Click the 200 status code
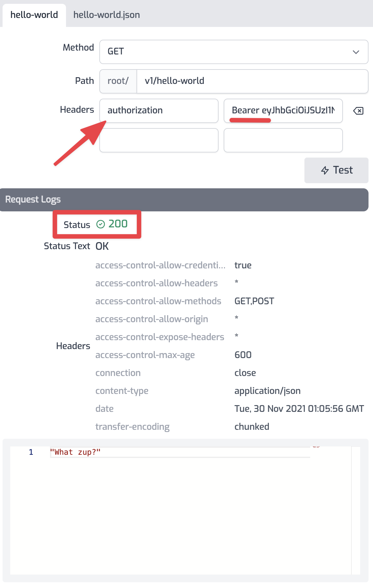This screenshot has width=373, height=588. (118, 224)
